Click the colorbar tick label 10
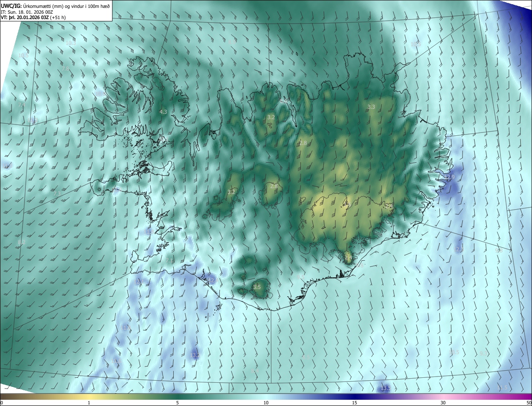532x406 pixels. tap(266, 403)
